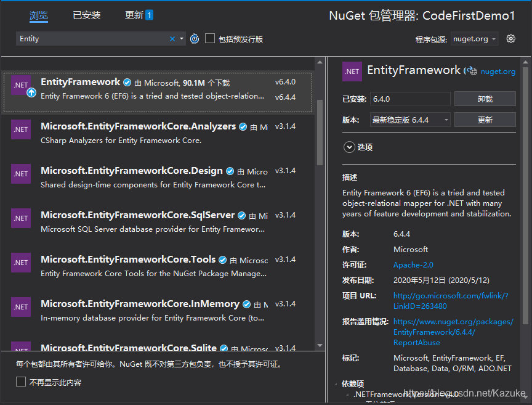Click EntityFramework v6.4.0 installed version label
This screenshot has width=532, height=405.
285,82
